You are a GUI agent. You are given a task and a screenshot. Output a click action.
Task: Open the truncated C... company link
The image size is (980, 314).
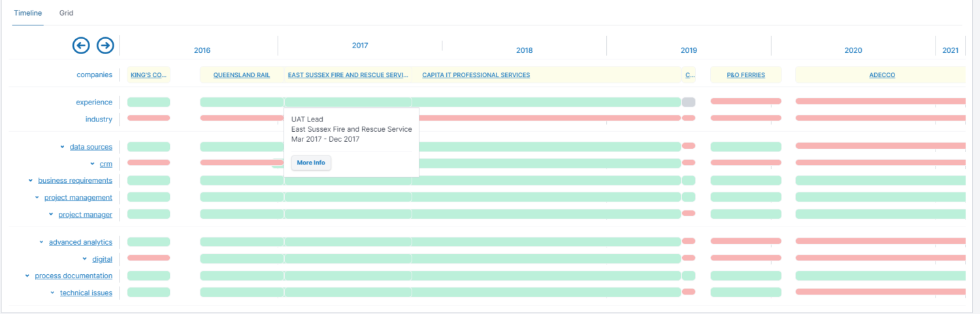click(x=689, y=75)
